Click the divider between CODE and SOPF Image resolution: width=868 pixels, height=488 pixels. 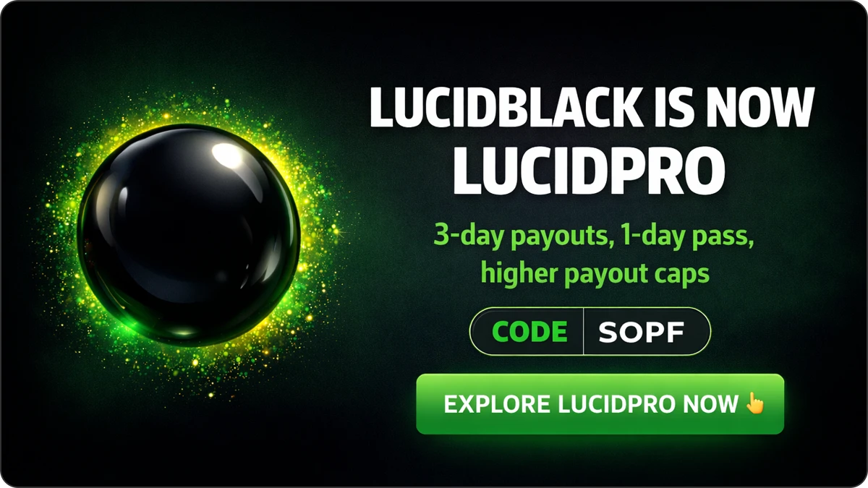point(583,332)
